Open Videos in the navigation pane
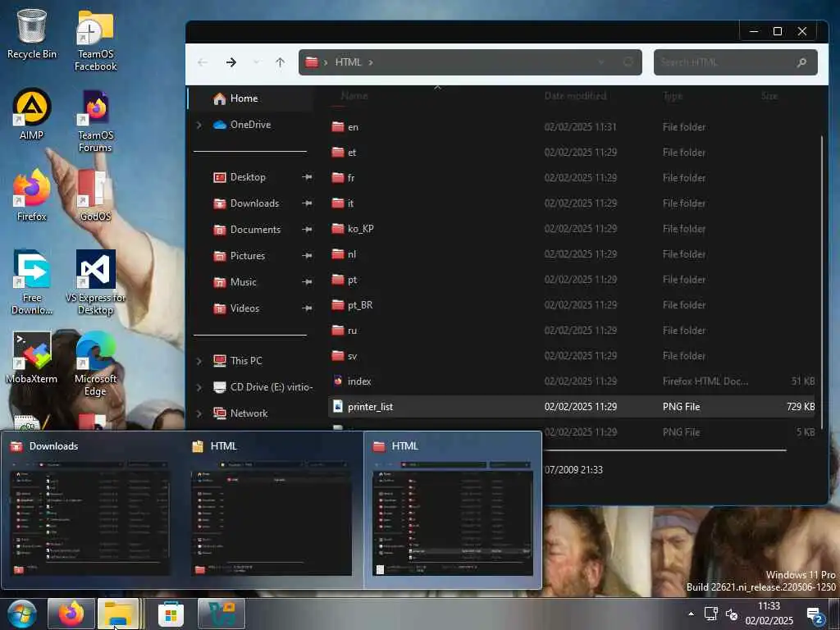Viewport: 840px width, 630px height. click(x=244, y=308)
